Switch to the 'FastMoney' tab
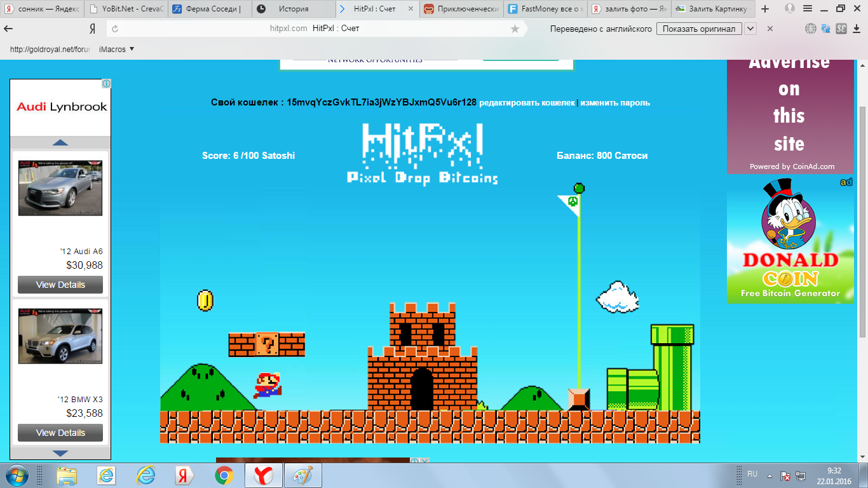Screen dimensions: 868x488 (545, 9)
